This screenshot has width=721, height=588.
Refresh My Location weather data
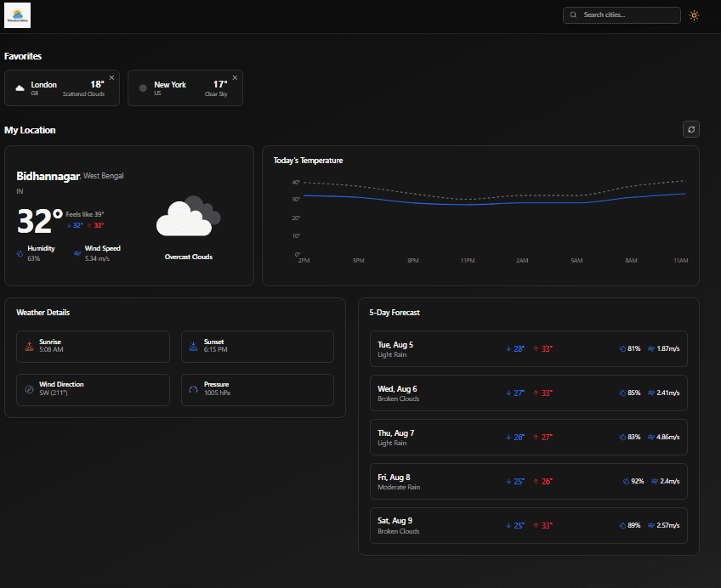click(691, 129)
